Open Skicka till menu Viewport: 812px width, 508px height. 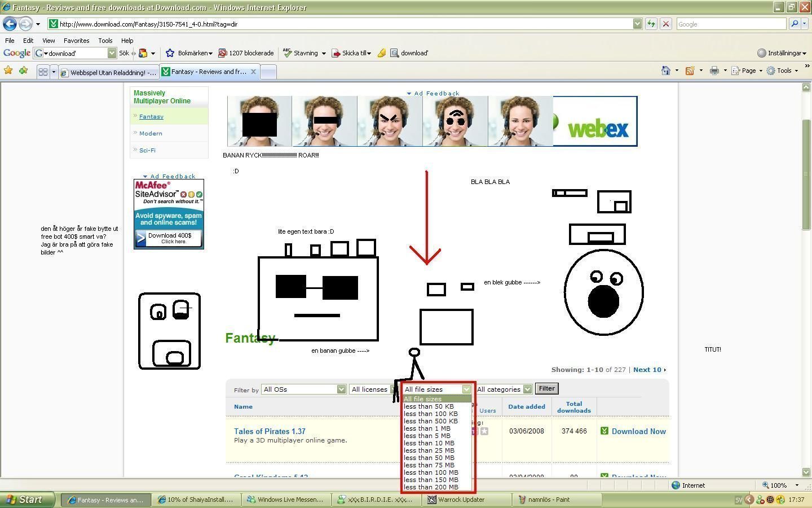tap(351, 53)
